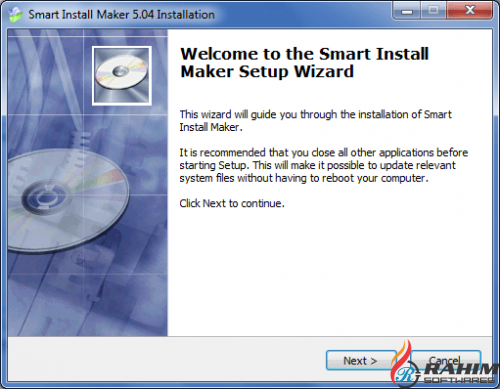Viewport: 500px width, 389px height.
Task: Click the 'Smart Install Maker 5.04 Installation' title text
Action: coord(121,15)
